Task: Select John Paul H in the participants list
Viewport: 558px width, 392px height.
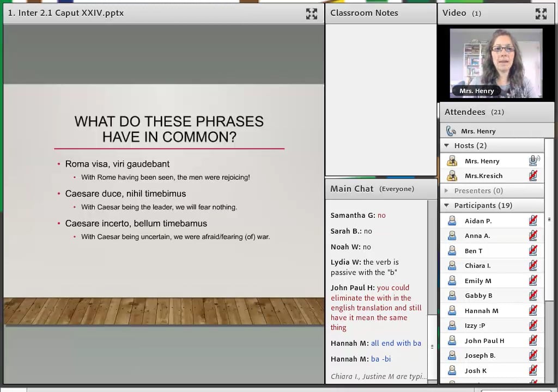Action: tap(492, 340)
